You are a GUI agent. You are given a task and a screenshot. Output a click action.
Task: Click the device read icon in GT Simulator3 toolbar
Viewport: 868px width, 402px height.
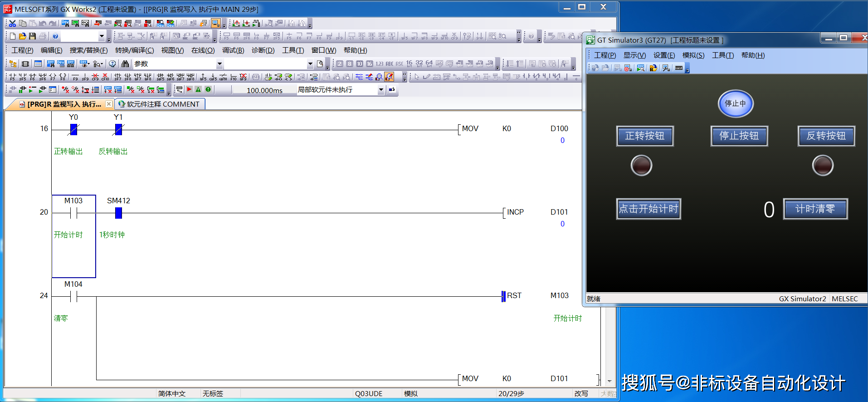point(640,68)
